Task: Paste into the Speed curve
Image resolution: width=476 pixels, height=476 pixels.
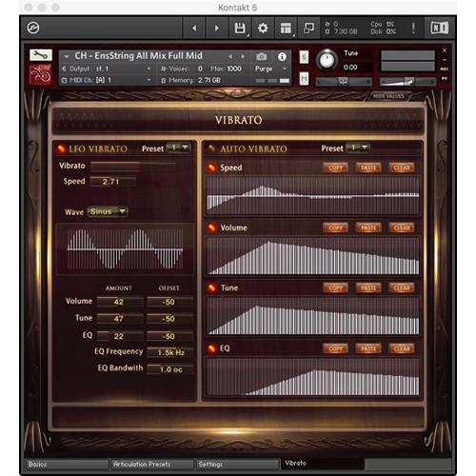Action: pos(368,168)
